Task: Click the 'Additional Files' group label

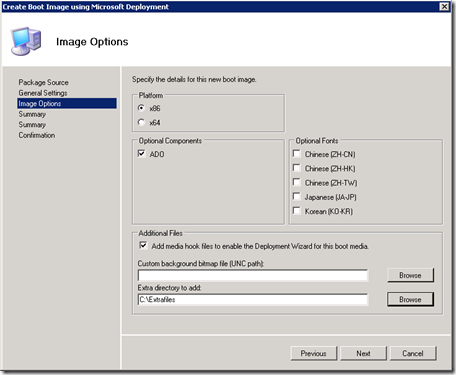Action: coord(161,233)
